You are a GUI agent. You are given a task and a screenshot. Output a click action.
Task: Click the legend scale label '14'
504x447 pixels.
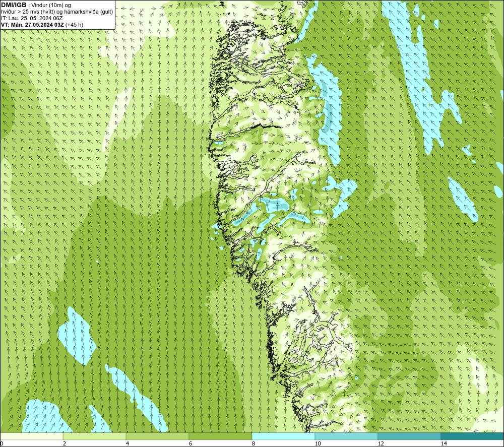tap(444, 444)
